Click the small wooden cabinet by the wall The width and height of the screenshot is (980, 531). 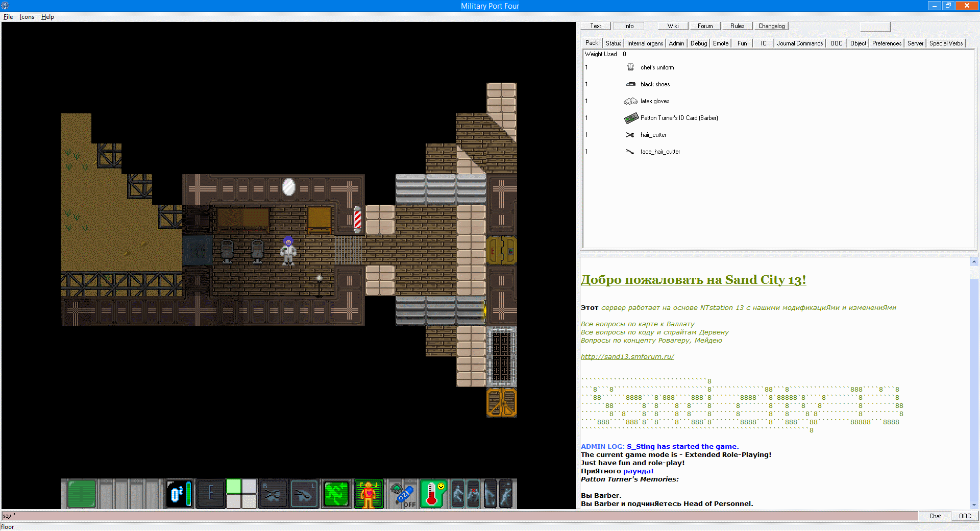pos(320,220)
